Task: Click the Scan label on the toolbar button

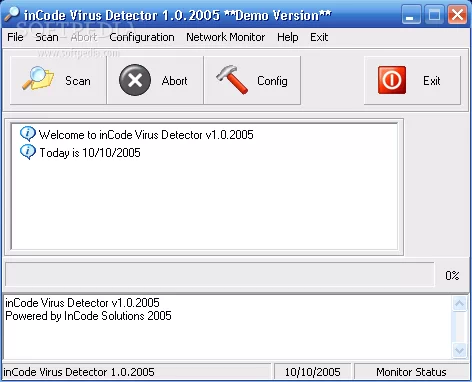Action: coord(78,81)
